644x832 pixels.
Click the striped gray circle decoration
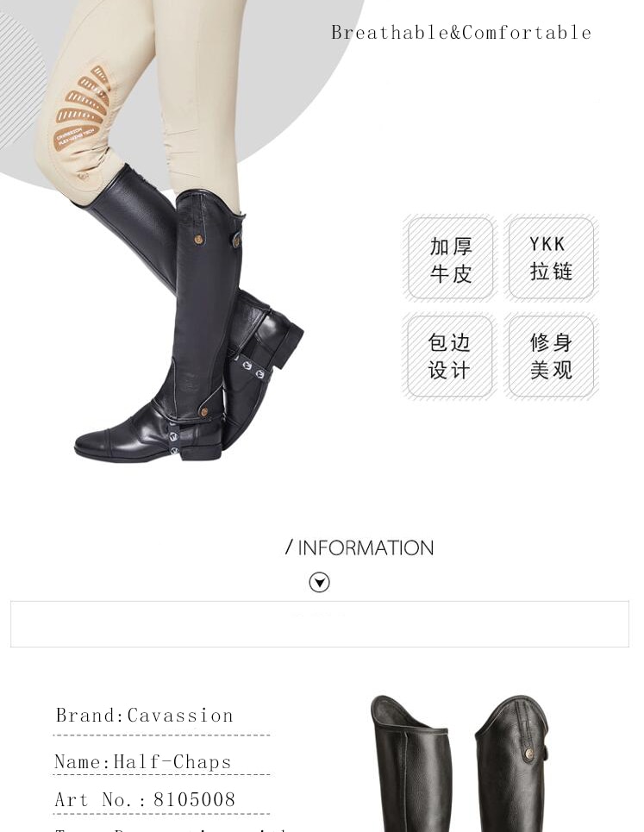[22, 79]
